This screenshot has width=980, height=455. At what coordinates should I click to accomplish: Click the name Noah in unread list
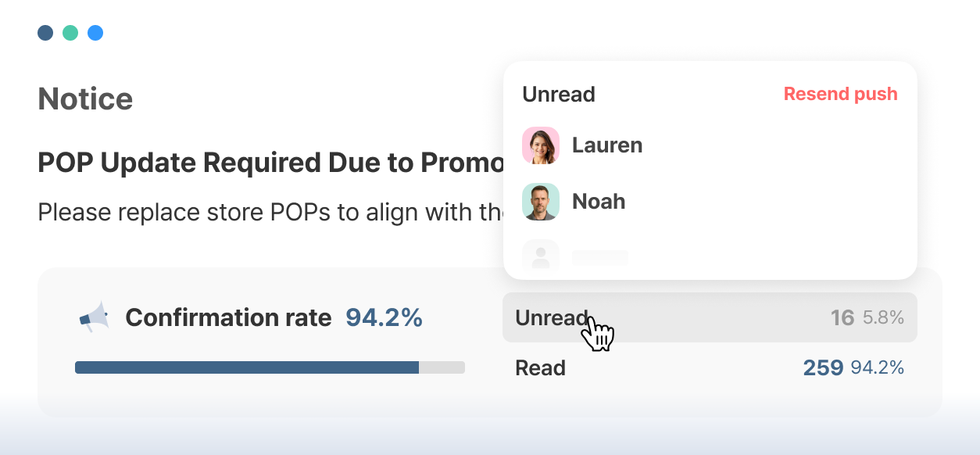point(599,202)
